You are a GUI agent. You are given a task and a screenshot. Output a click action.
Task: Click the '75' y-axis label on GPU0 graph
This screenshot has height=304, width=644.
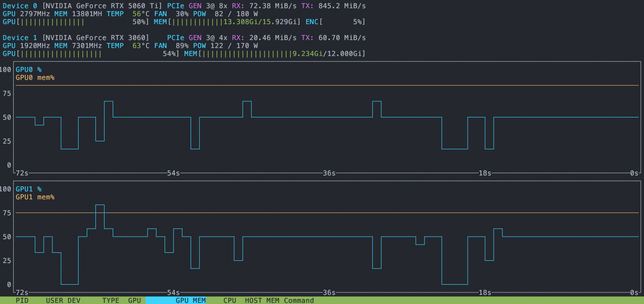[7, 93]
